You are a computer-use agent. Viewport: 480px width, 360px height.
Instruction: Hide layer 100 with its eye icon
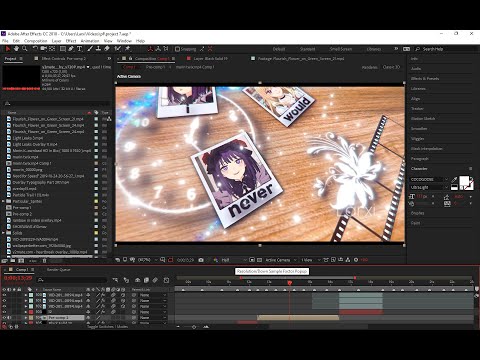[x=4, y=295]
